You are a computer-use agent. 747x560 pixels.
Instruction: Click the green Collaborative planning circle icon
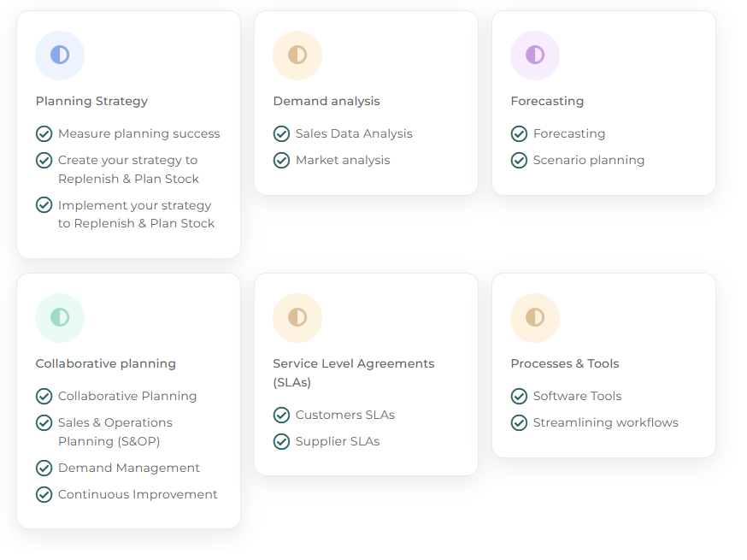pyautogui.click(x=60, y=318)
